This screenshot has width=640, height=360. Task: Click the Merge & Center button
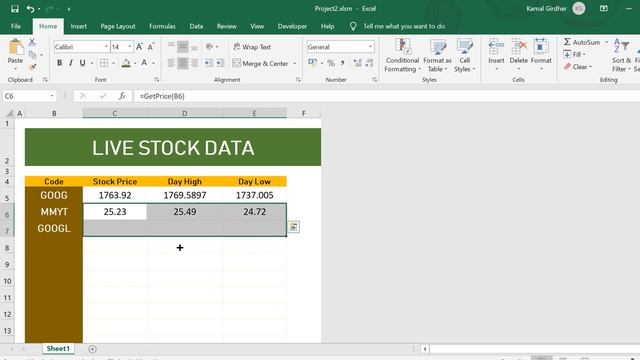point(260,63)
